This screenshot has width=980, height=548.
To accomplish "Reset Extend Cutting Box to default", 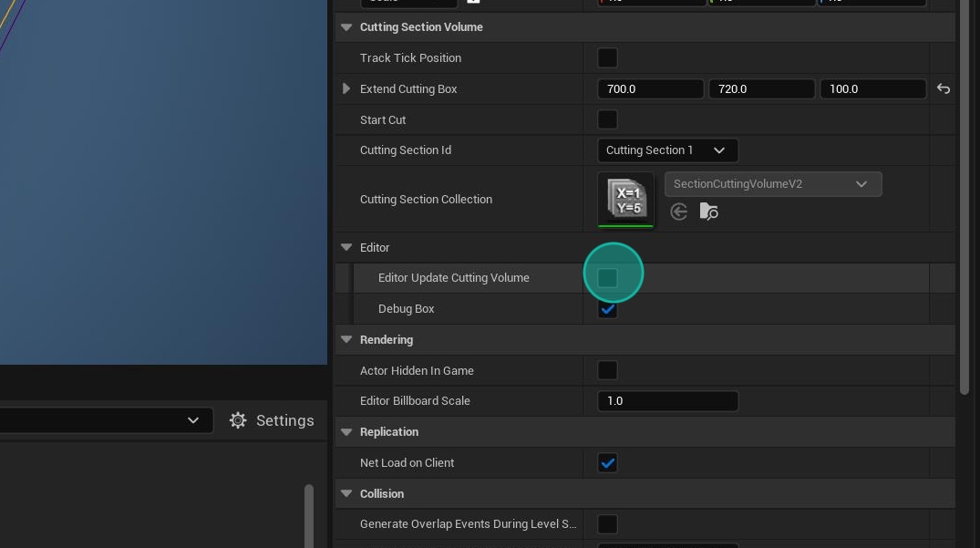I will click(944, 88).
